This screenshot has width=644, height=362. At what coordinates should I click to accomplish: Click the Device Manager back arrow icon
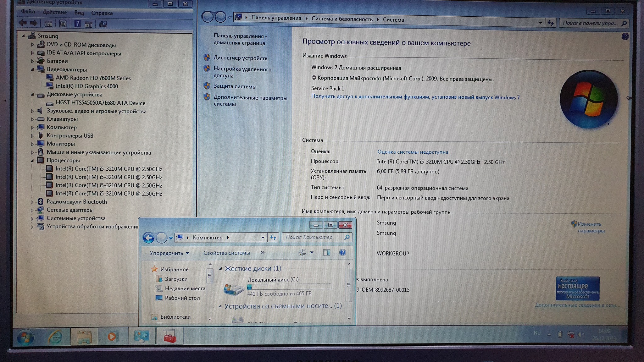tap(22, 23)
